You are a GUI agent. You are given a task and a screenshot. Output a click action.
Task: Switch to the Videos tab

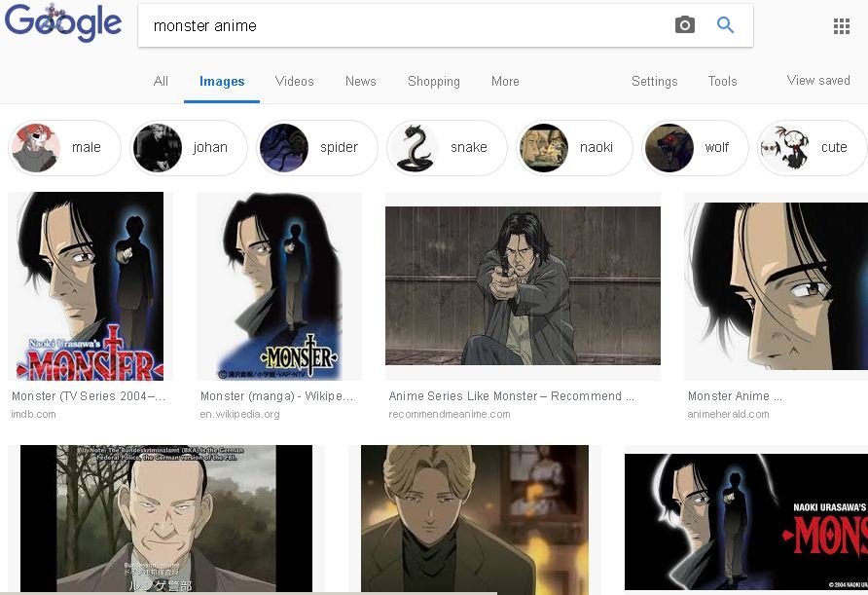[294, 82]
